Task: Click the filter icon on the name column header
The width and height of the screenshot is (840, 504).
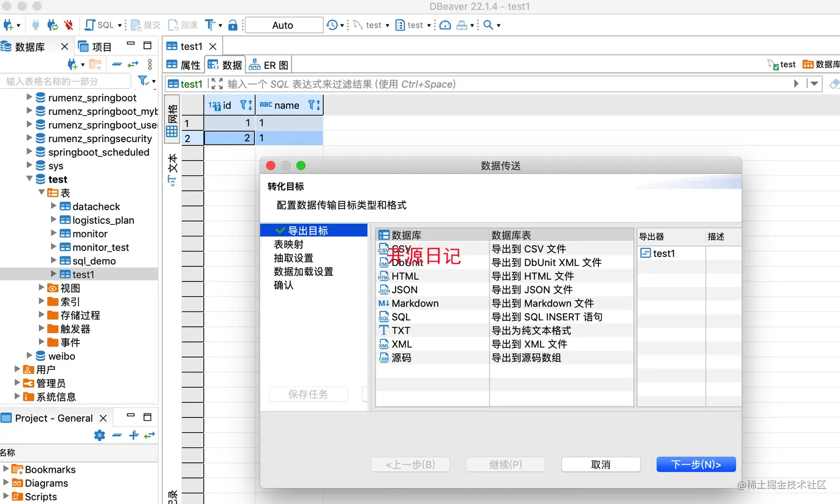Action: (x=312, y=105)
